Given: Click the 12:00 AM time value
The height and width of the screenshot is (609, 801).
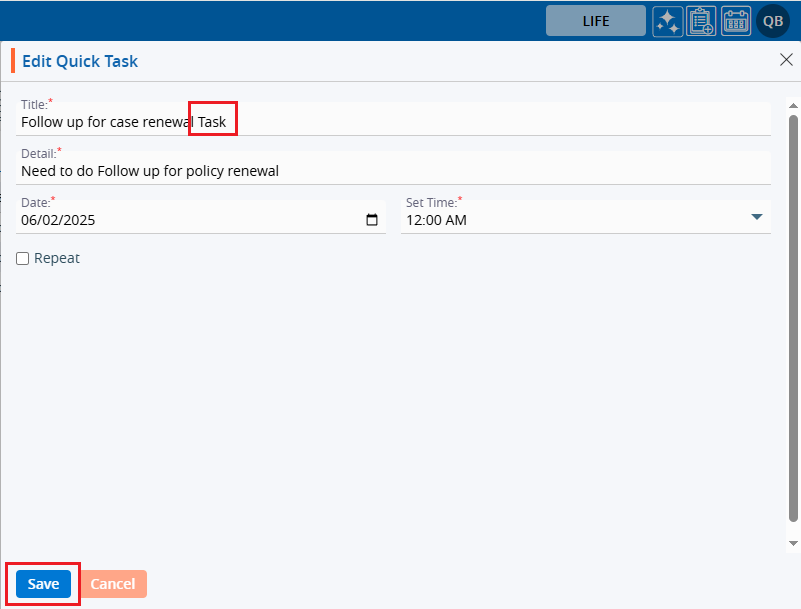Looking at the screenshot, I should click(436, 220).
